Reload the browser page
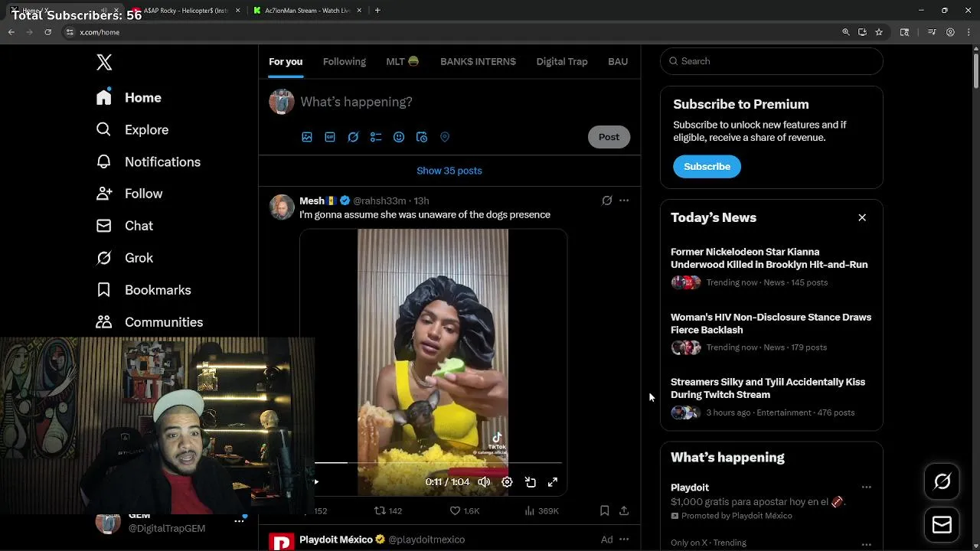 [x=47, y=32]
